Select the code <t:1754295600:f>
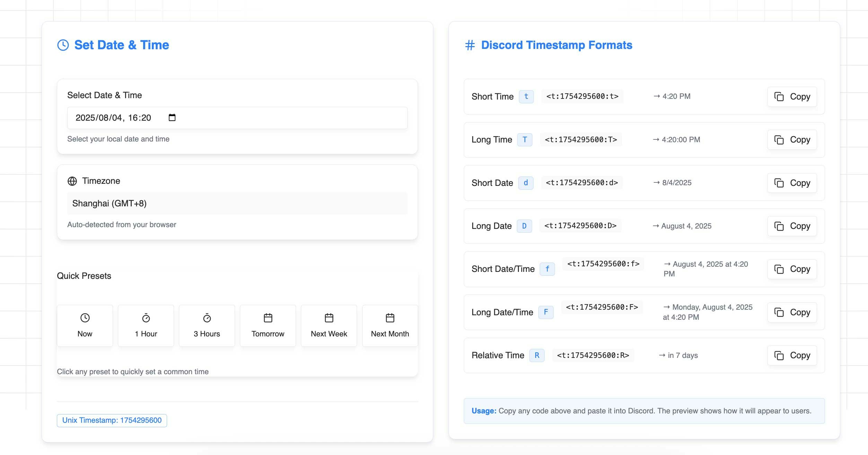The width and height of the screenshot is (868, 455). click(x=604, y=264)
